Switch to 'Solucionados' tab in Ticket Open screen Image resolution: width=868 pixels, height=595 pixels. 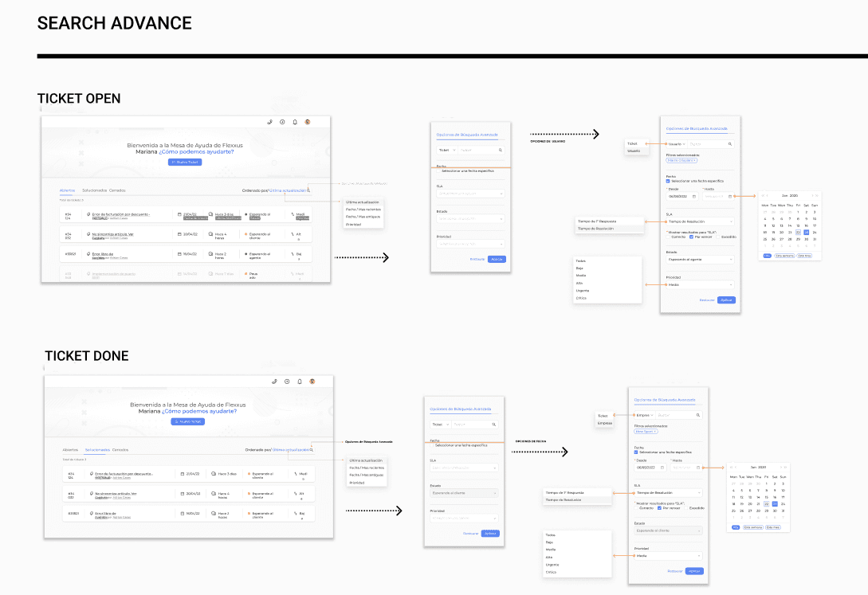[94, 190]
